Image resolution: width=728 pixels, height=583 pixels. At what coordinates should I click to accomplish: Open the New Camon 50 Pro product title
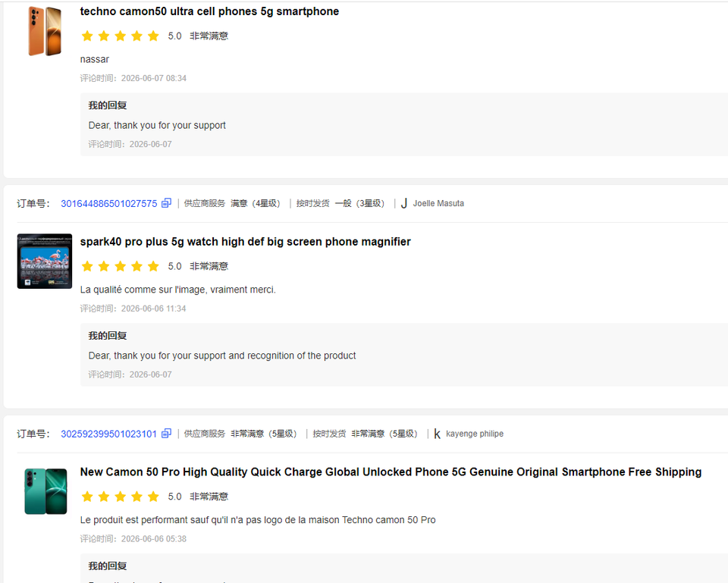391,472
